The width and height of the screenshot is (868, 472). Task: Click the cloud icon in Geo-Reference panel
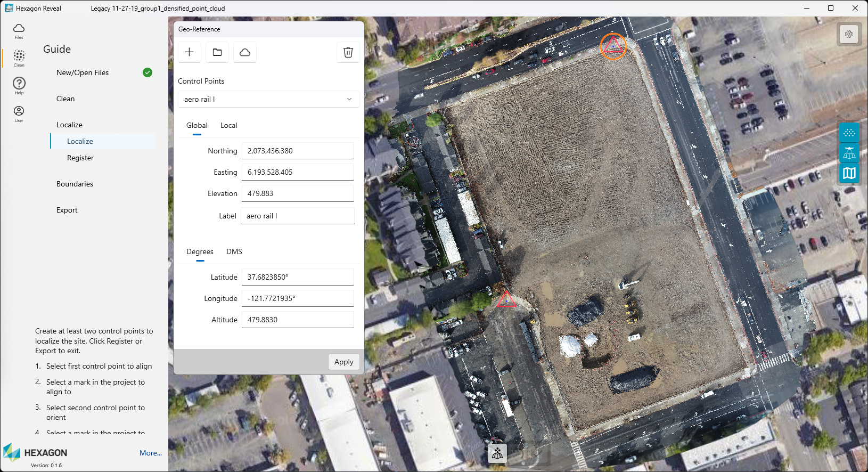[x=245, y=52]
